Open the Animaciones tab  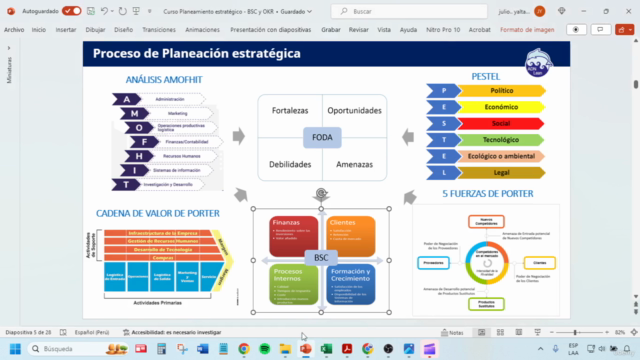click(202, 30)
